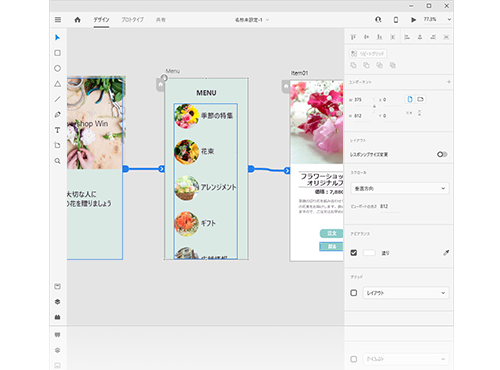Open the レイアウト grid type dropdown
Image resolution: width=500 pixels, height=370 pixels.
point(406,293)
